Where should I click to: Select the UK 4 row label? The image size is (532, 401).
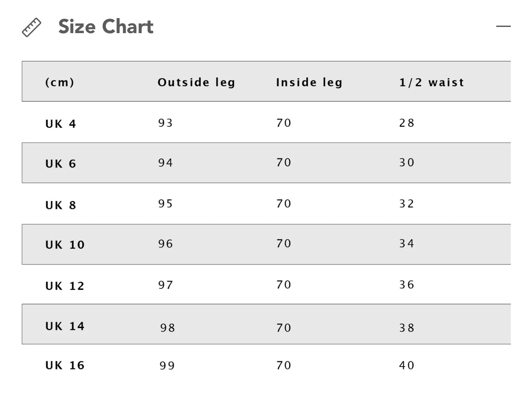point(61,124)
